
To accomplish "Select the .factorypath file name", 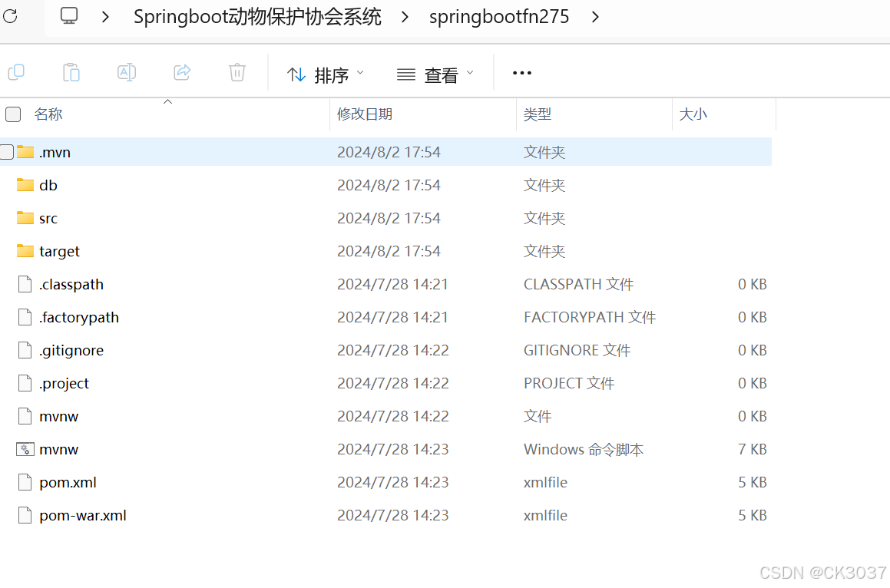I will click(x=79, y=317).
